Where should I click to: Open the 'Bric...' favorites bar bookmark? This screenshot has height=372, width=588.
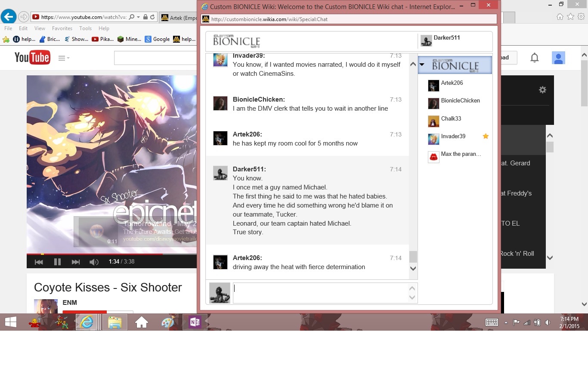point(50,39)
